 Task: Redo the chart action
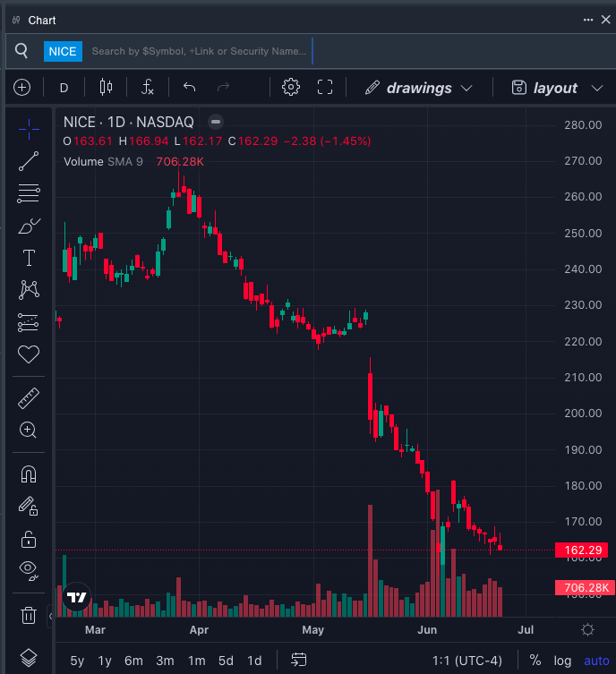coord(223,87)
